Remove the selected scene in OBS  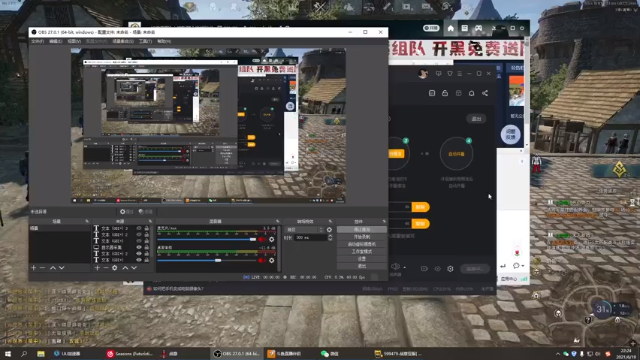pos(42,268)
